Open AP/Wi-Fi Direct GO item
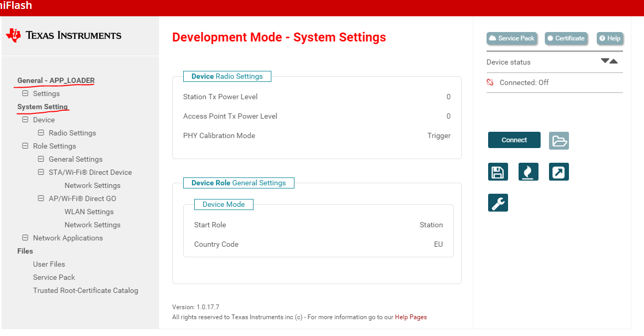This screenshot has height=336, width=644. click(x=82, y=198)
